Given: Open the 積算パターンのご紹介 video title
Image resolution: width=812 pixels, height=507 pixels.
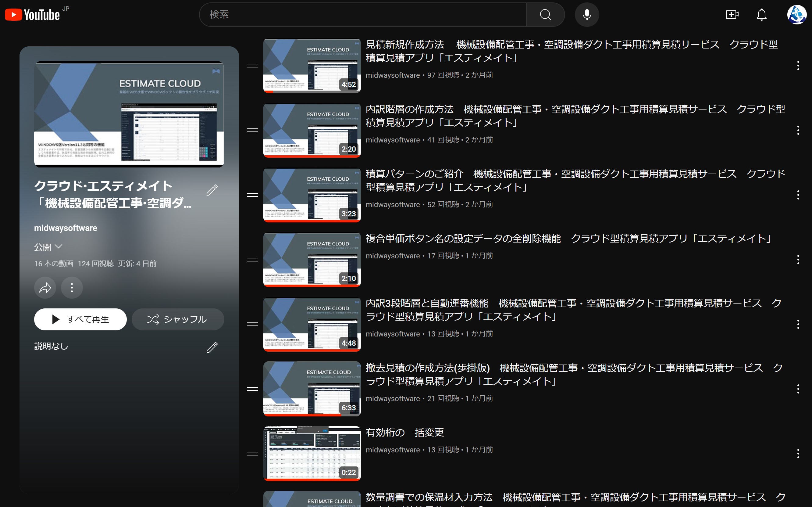Looking at the screenshot, I should pyautogui.click(x=575, y=181).
